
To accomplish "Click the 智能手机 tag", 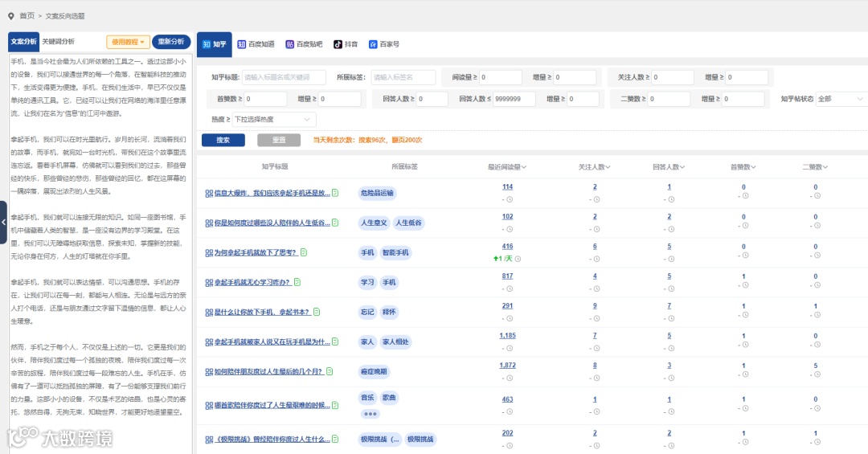I will pyautogui.click(x=395, y=252).
